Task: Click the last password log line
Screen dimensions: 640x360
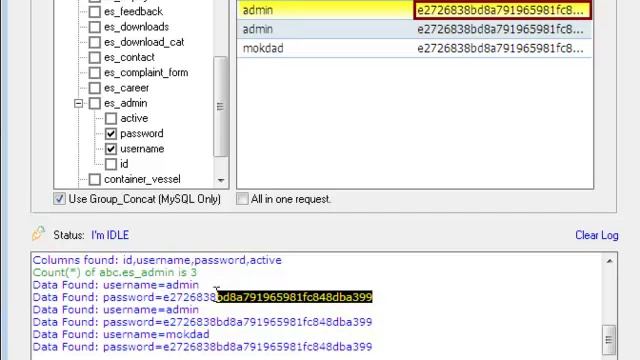Action: (x=202, y=347)
